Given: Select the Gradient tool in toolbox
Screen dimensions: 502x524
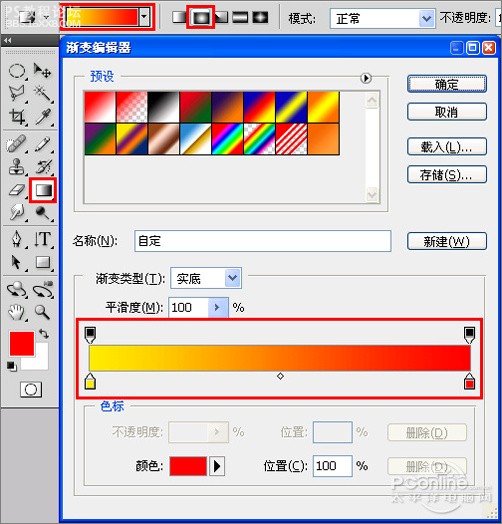Looking at the screenshot, I should tap(43, 190).
